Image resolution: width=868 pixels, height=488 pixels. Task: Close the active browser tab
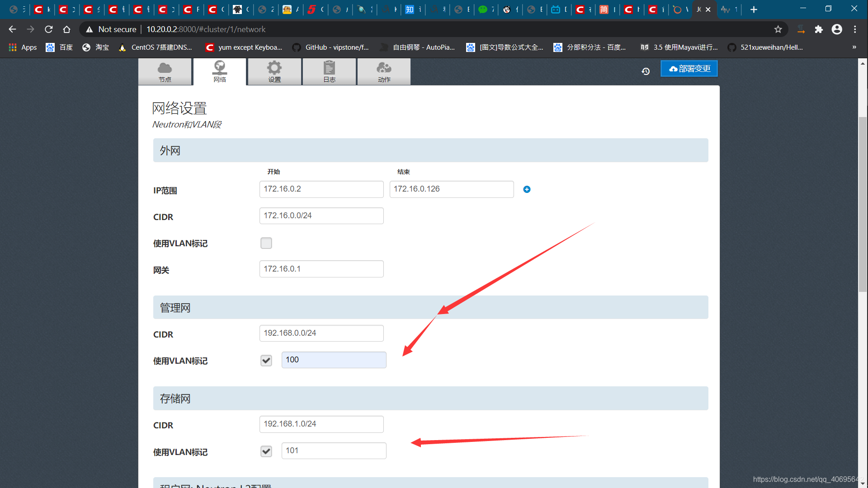[x=708, y=9]
